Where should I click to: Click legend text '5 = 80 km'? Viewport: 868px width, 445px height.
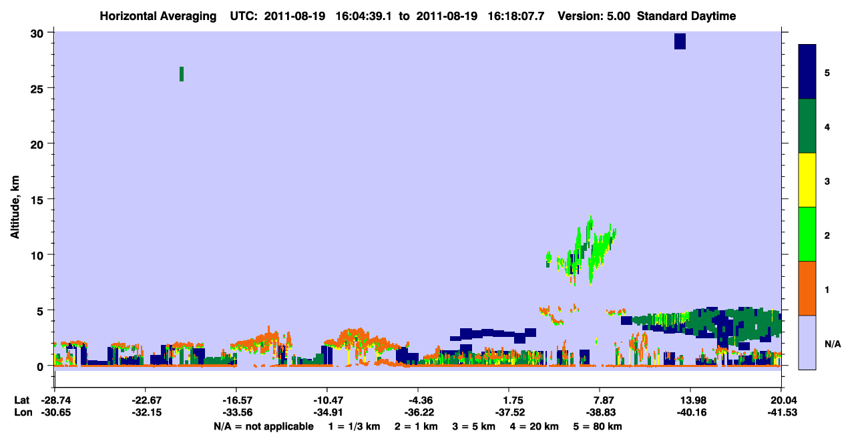coord(598,426)
